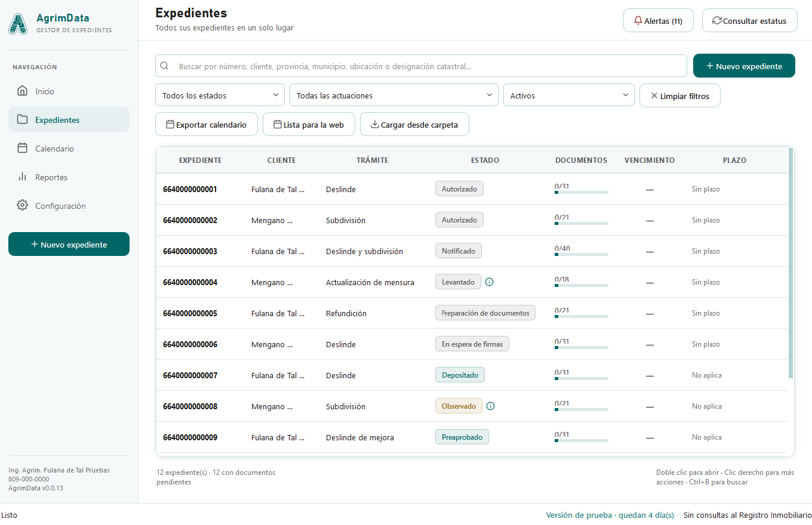The height and width of the screenshot is (525, 812).
Task: Click the calendar icon in Lista para la web
Action: pyautogui.click(x=278, y=125)
